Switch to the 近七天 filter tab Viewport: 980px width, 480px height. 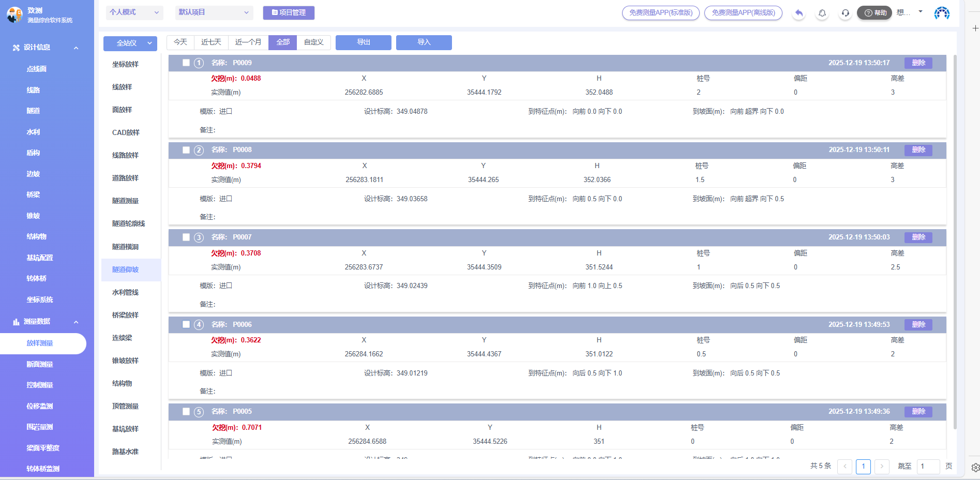click(211, 42)
